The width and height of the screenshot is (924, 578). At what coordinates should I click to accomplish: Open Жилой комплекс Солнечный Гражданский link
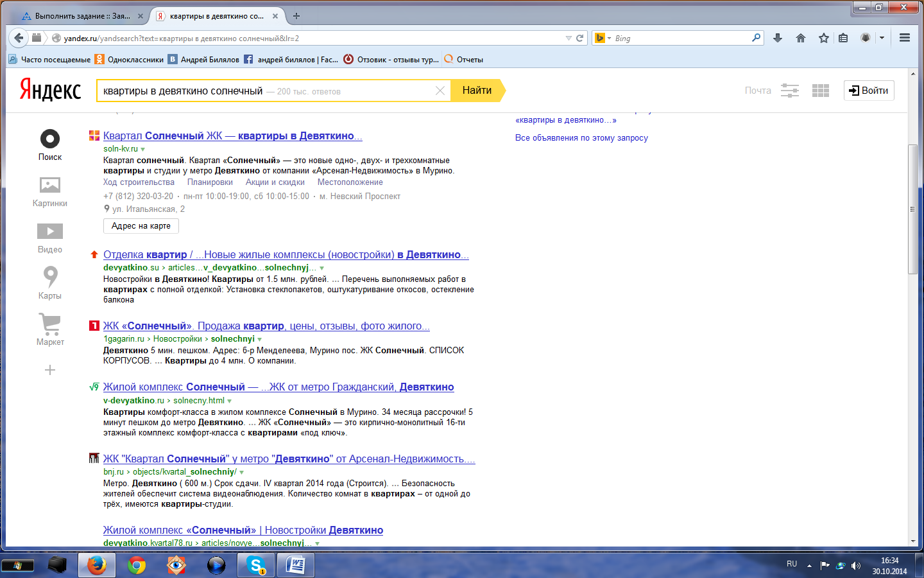click(278, 387)
